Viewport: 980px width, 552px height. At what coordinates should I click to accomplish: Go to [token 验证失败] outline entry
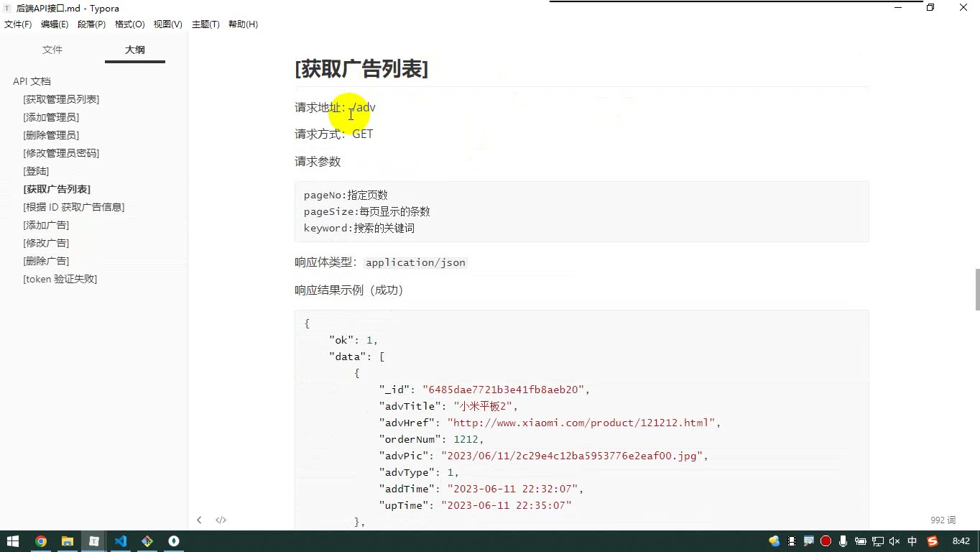pos(60,279)
